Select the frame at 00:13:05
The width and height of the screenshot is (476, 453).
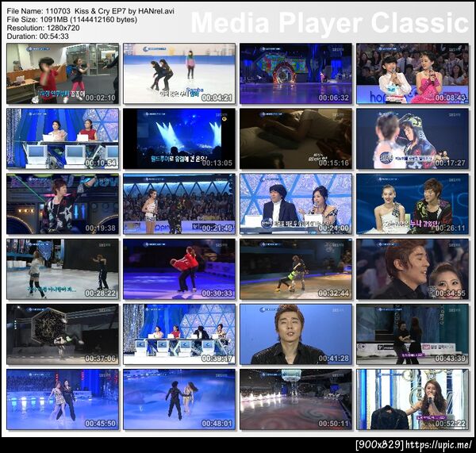179,139
